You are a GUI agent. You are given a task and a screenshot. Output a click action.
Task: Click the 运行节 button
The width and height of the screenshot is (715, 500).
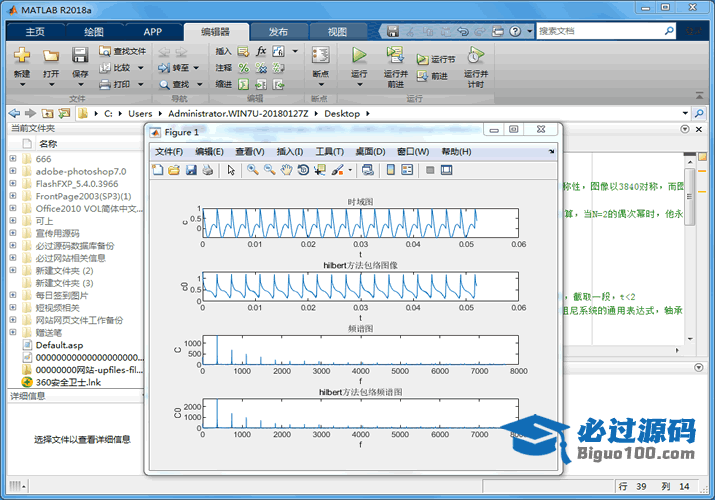(x=436, y=59)
